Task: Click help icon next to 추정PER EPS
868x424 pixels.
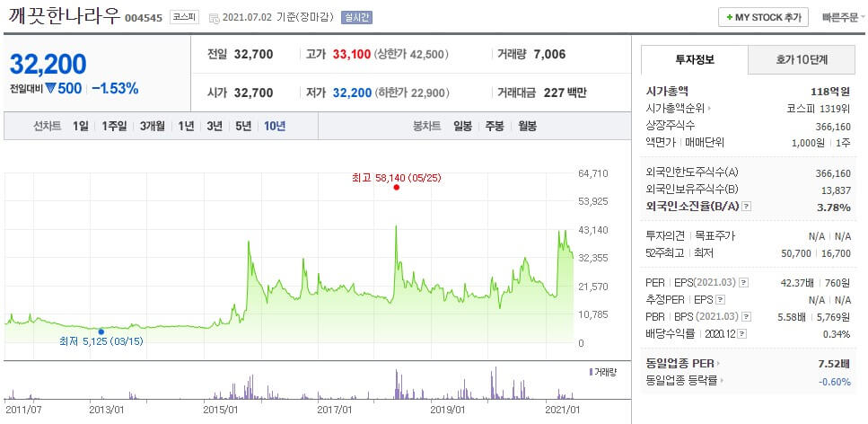Action: [x=720, y=300]
